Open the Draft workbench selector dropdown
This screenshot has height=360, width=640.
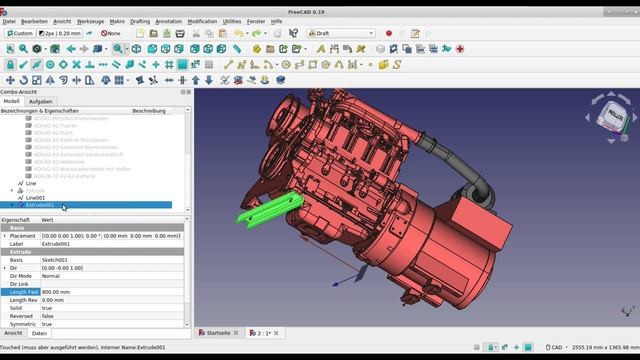[341, 33]
